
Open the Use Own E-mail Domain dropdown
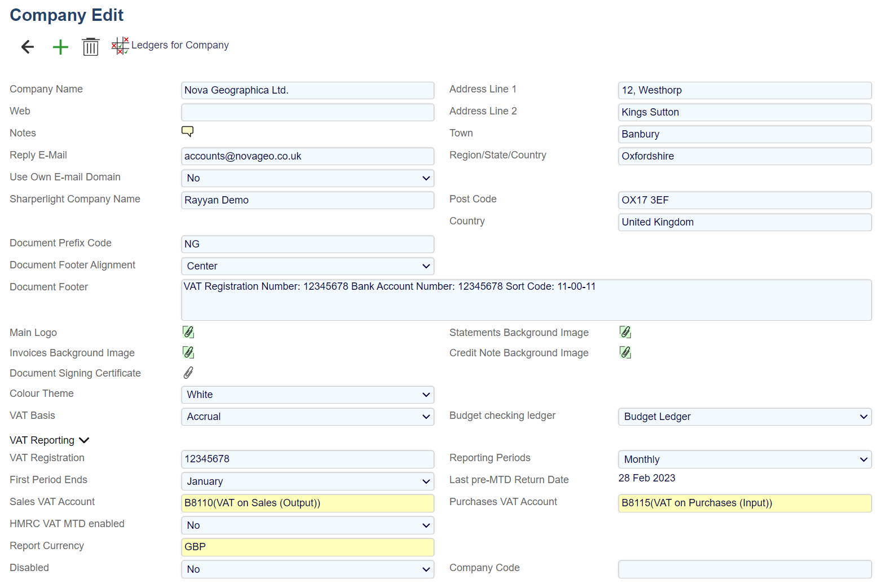[307, 178]
